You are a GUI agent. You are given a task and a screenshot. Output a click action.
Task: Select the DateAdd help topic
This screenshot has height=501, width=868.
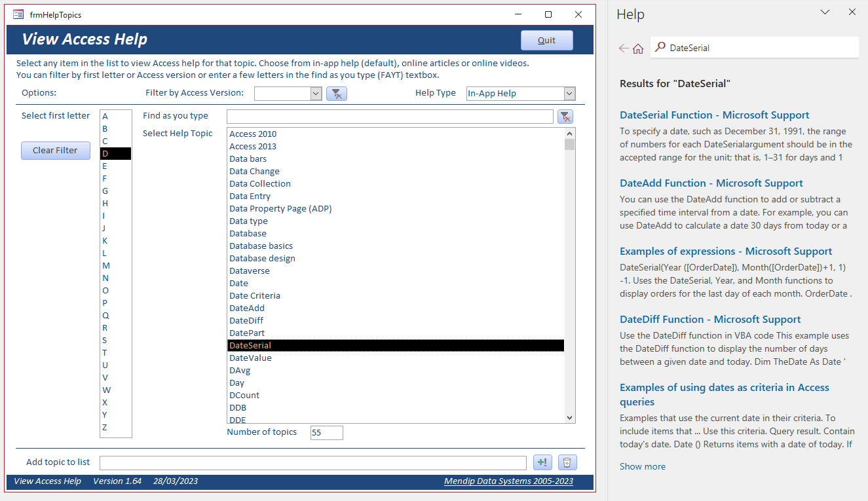pyautogui.click(x=396, y=308)
